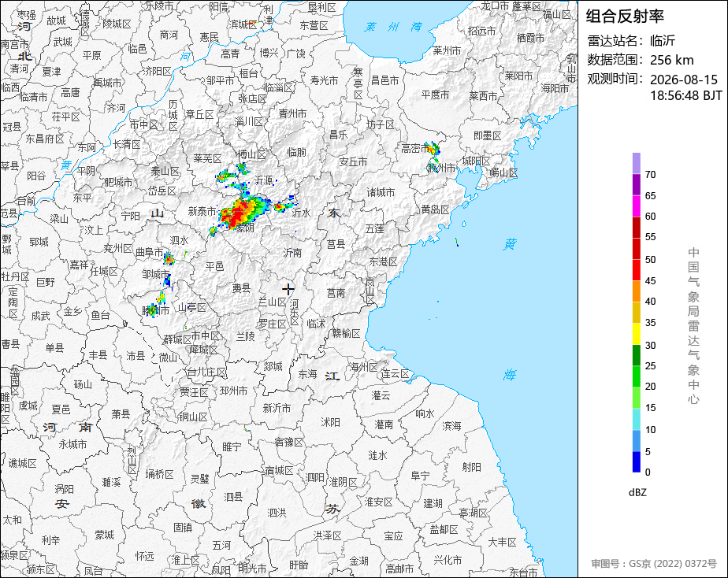Click the 临沂 radar station name

(663, 41)
